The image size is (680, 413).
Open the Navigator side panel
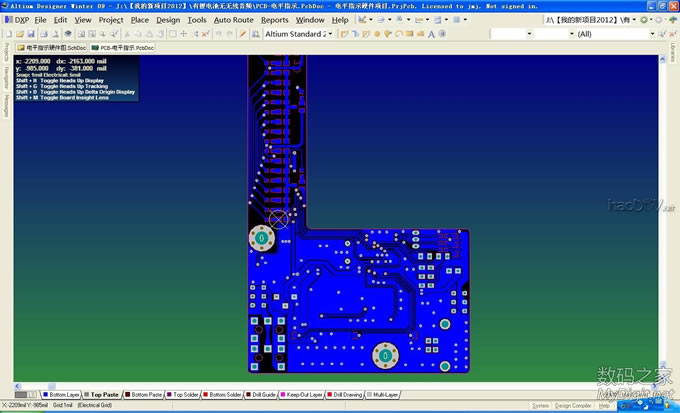[5, 77]
